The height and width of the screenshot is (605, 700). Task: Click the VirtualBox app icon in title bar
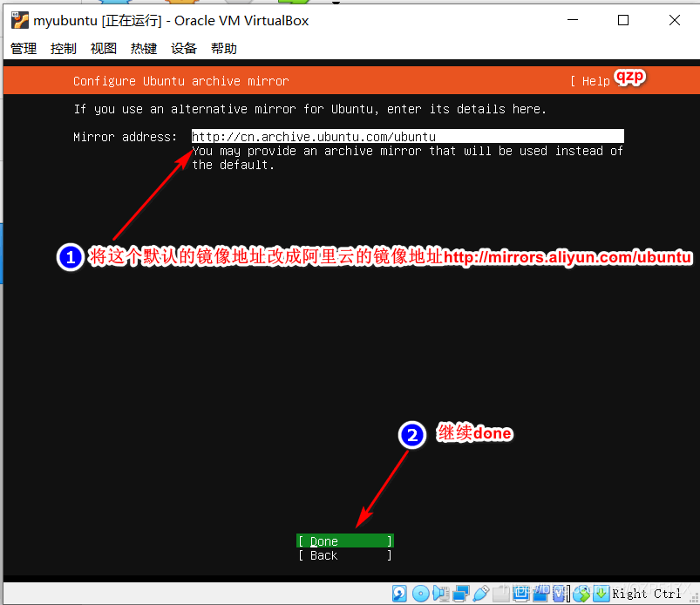pos(20,21)
